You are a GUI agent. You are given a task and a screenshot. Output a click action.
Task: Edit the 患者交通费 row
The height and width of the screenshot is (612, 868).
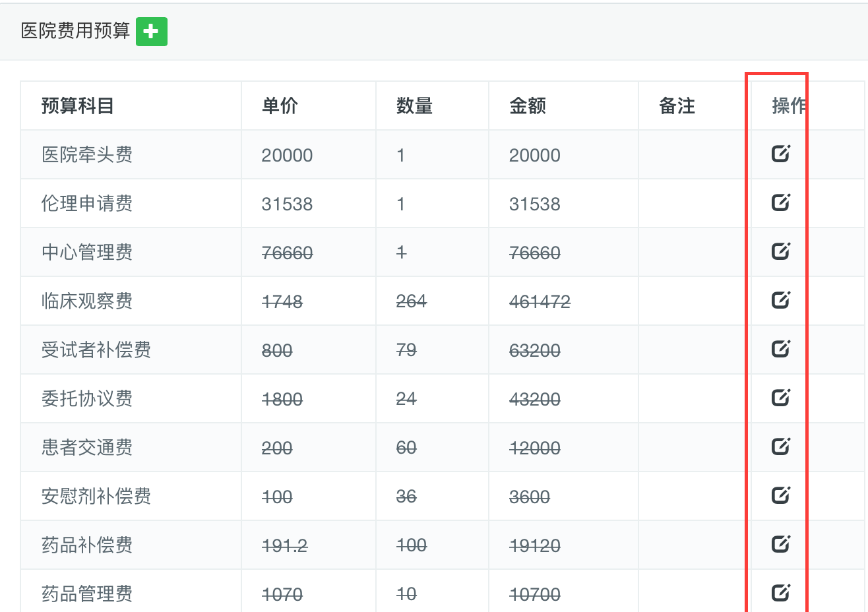tap(781, 446)
